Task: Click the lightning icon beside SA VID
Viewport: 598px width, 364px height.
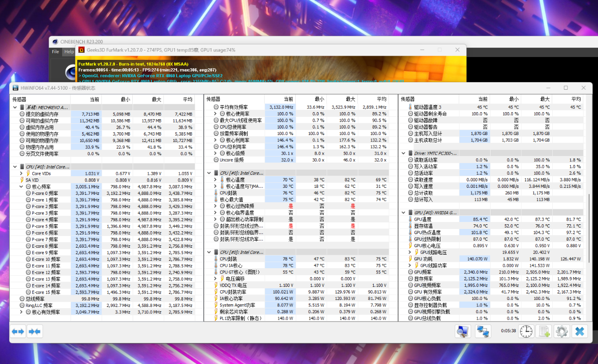Action: (x=22, y=180)
